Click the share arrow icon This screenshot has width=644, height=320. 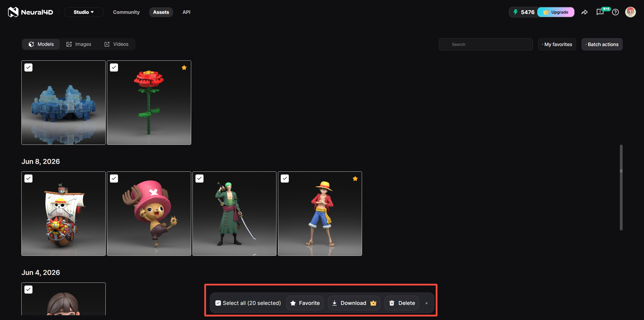click(x=584, y=12)
